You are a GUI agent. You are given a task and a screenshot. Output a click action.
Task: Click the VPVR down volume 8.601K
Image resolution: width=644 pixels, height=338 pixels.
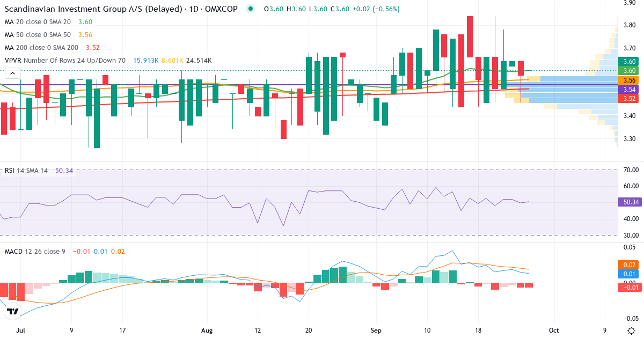pos(172,61)
